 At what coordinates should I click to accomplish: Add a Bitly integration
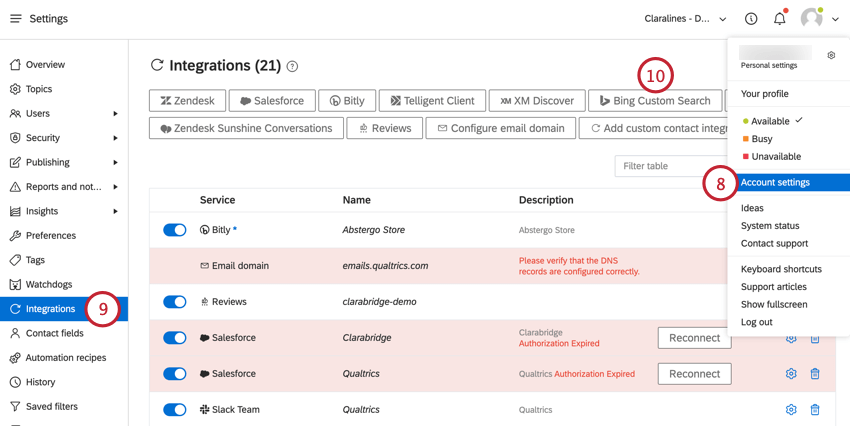[x=347, y=101]
